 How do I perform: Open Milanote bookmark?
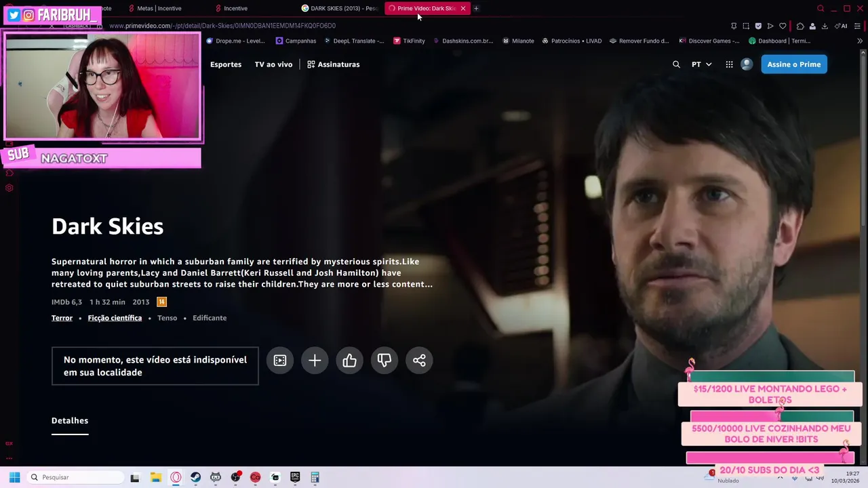click(518, 41)
